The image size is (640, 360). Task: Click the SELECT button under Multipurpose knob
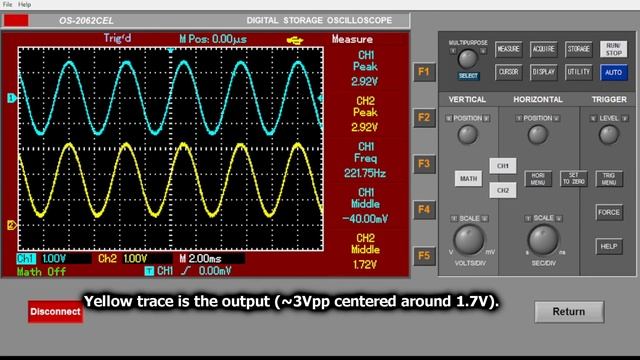[x=468, y=76]
